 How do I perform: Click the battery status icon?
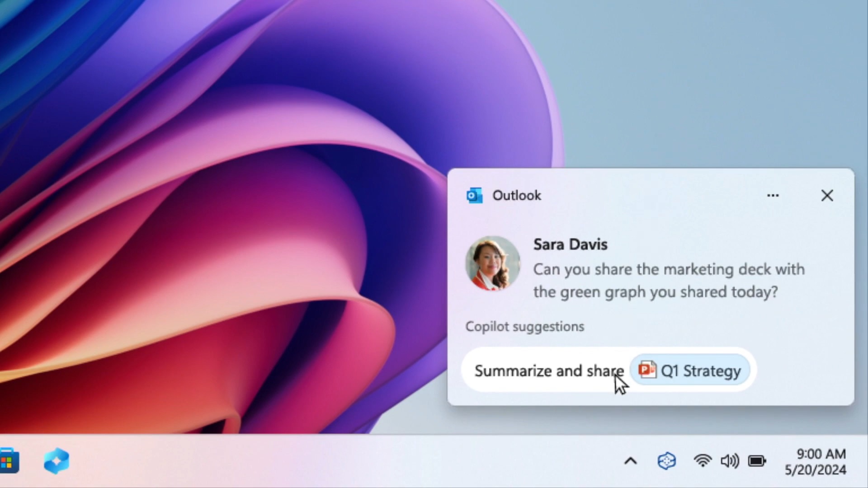pos(757,461)
